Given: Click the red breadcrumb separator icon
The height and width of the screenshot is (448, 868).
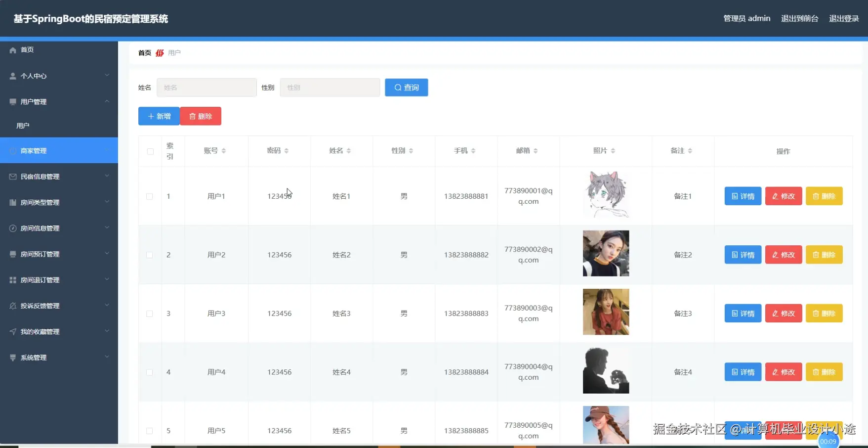Looking at the screenshot, I should tap(160, 53).
